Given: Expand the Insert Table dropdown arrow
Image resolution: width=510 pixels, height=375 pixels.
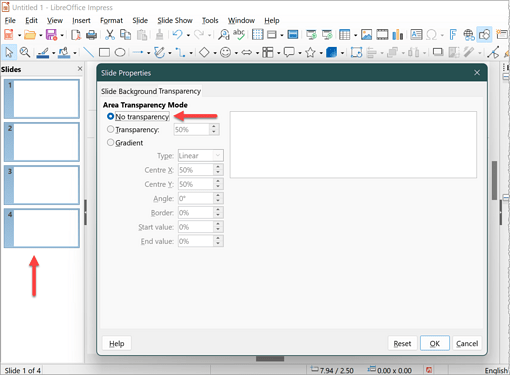Looking at the screenshot, I should tap(355, 35).
